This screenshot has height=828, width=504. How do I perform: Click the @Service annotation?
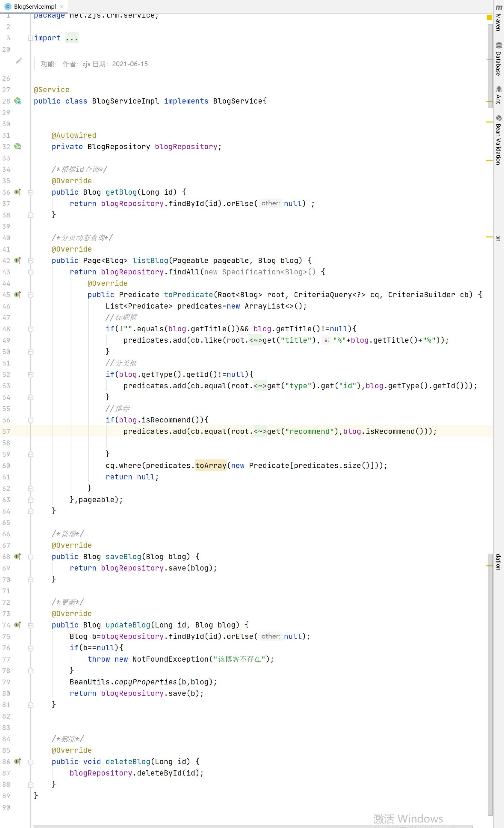51,90
